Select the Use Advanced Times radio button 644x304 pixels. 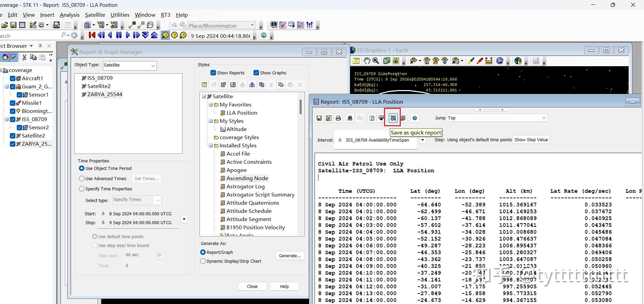pyautogui.click(x=82, y=178)
